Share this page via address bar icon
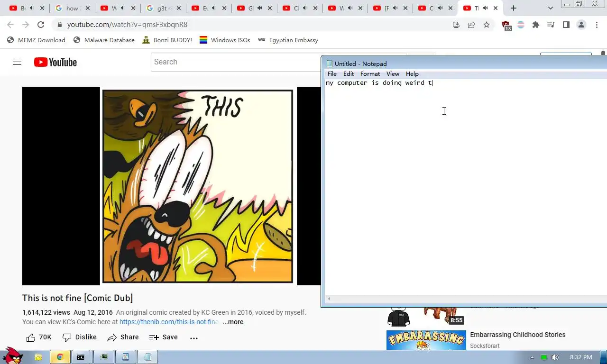Screen dimensions: 607x364 [471, 25]
